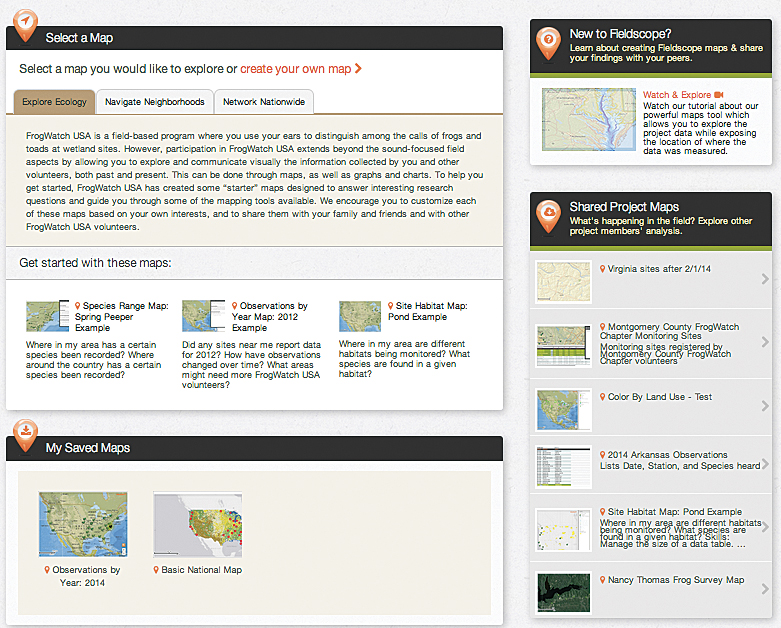
Task: Click 'Lists Date, Station, and Species heard' description
Action: pyautogui.click(x=680, y=466)
